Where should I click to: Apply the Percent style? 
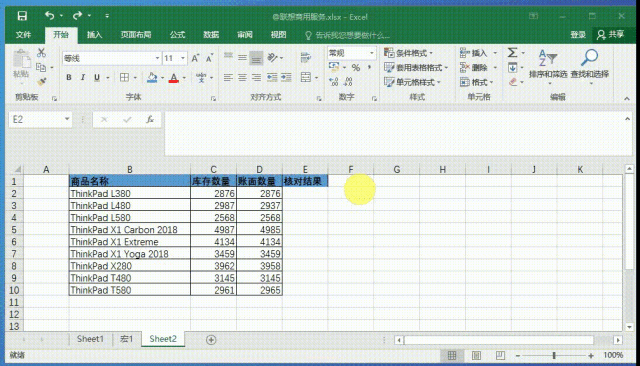click(x=356, y=68)
